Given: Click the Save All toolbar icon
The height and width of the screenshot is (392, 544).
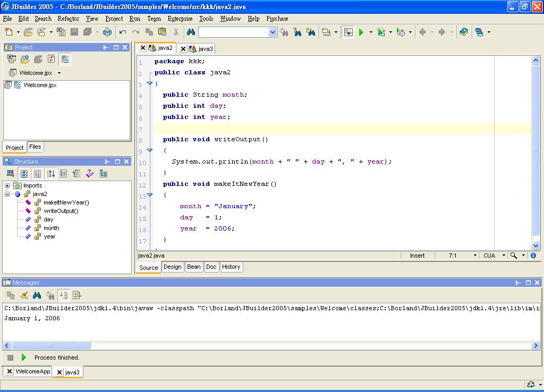Looking at the screenshot, I should (88, 32).
